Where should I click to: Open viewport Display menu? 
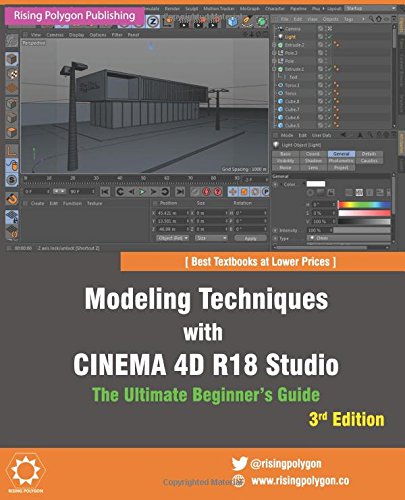point(76,35)
